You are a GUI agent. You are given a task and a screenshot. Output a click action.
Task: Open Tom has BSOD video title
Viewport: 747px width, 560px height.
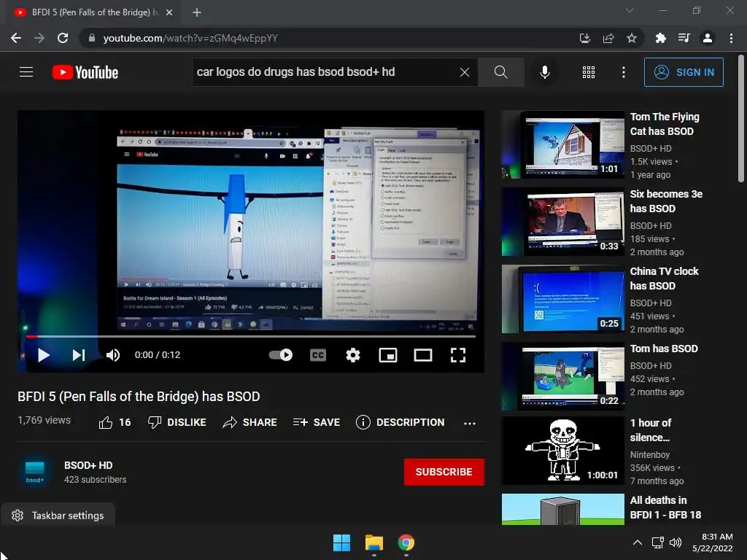[x=664, y=349]
